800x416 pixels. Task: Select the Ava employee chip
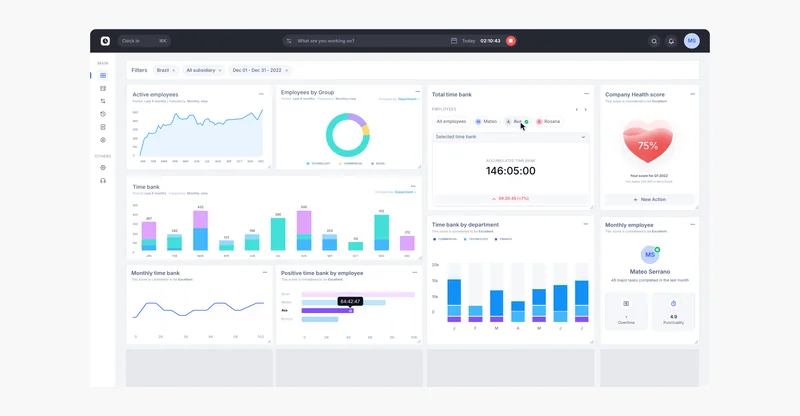pos(516,121)
